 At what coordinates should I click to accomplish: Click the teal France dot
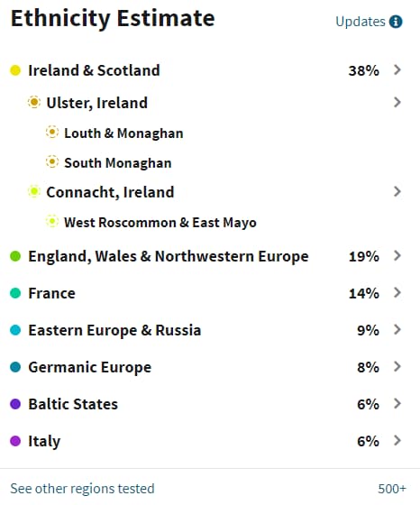point(15,293)
